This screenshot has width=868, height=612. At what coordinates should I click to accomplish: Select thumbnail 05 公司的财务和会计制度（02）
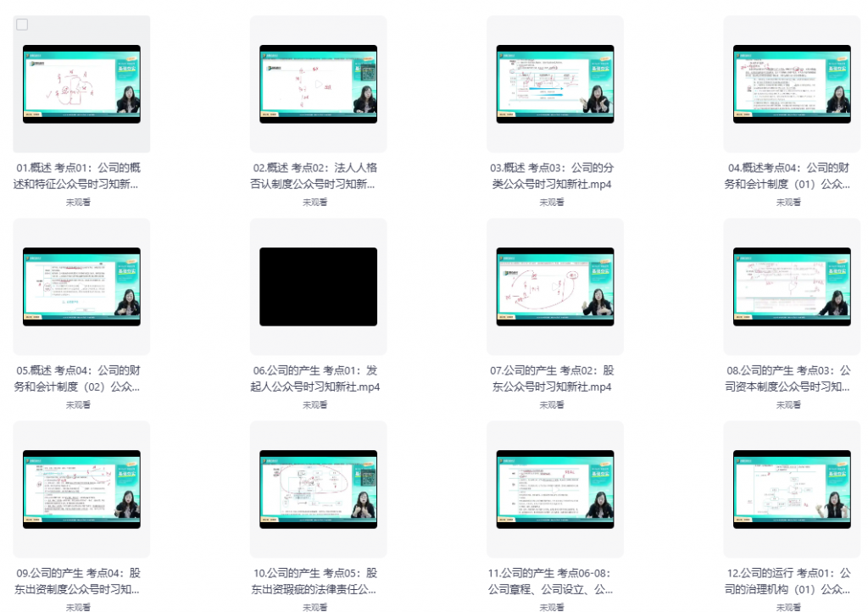(81, 287)
